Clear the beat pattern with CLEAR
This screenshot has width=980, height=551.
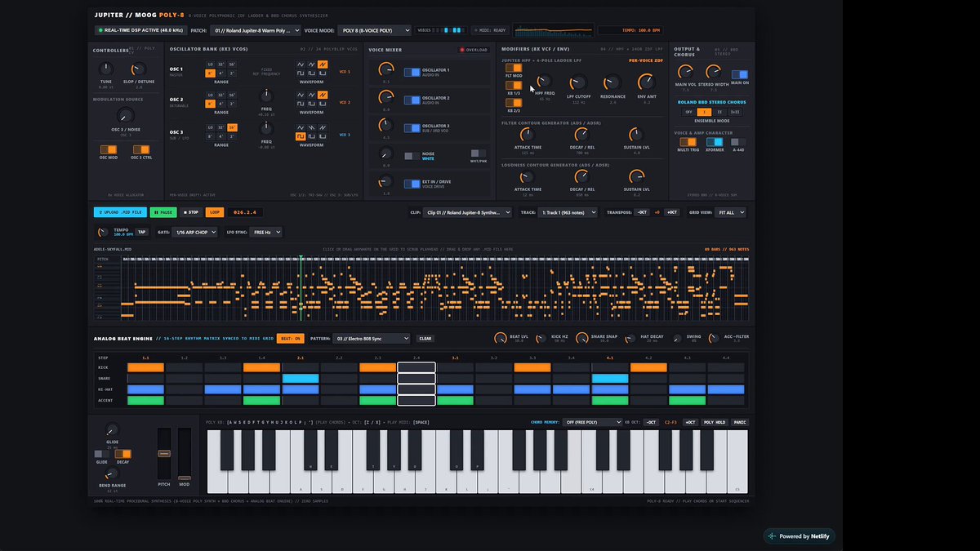[x=425, y=338]
